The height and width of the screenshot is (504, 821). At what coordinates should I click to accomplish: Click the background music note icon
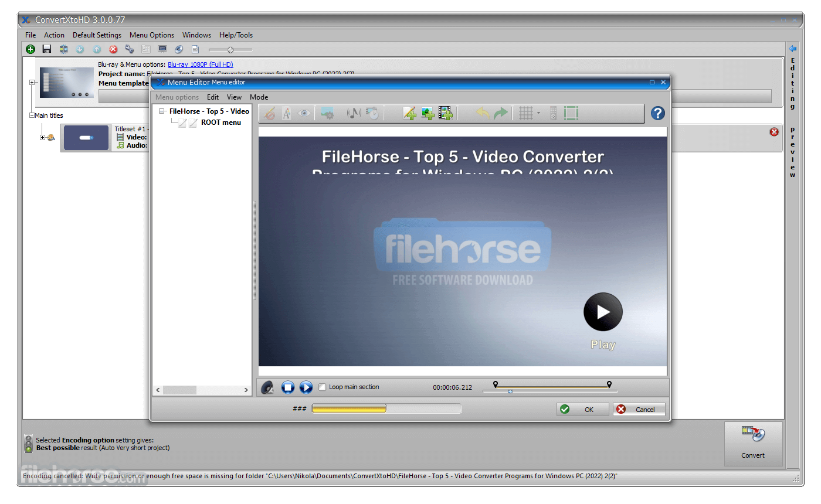click(x=354, y=114)
